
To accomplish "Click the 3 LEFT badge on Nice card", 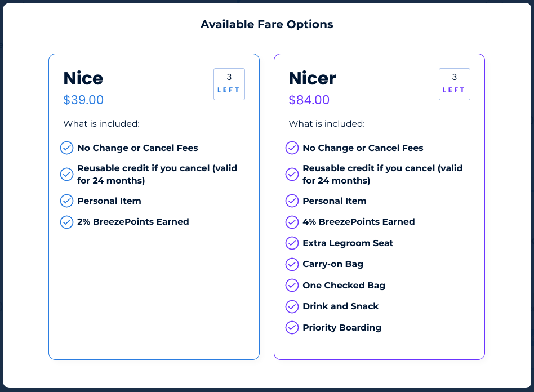I will tap(229, 84).
